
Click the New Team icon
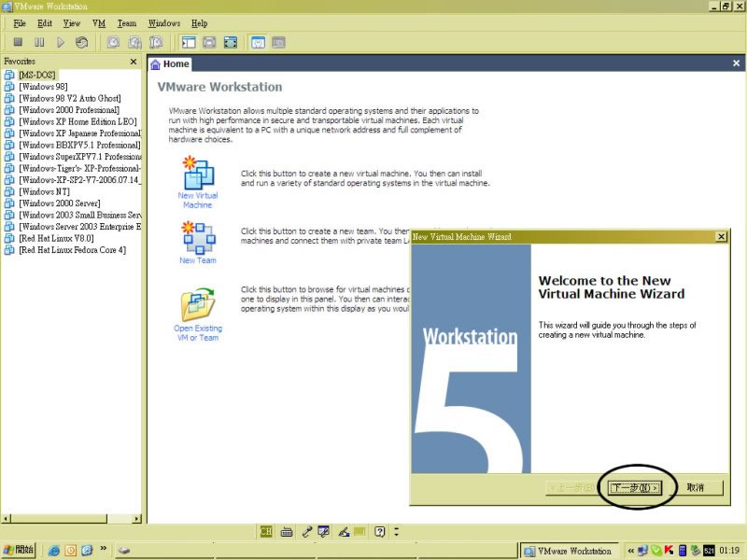tap(198, 237)
